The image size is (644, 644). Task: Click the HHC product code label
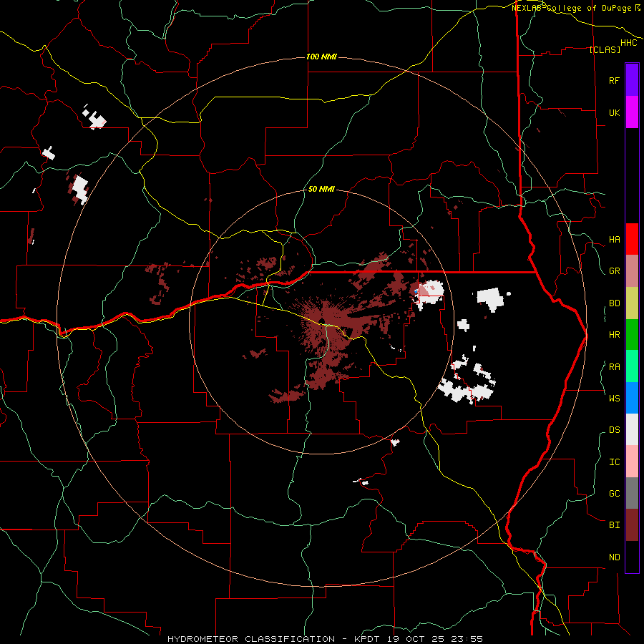pos(629,43)
